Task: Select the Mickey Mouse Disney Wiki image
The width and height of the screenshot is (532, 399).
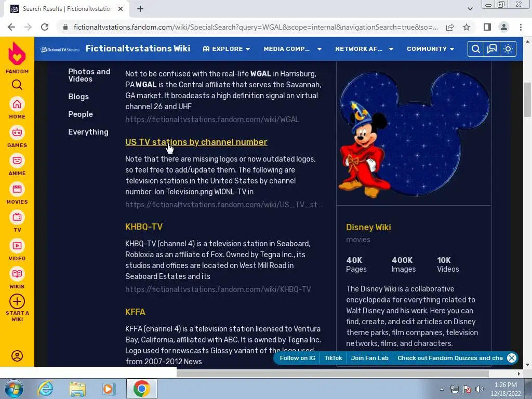Action: 414,134
